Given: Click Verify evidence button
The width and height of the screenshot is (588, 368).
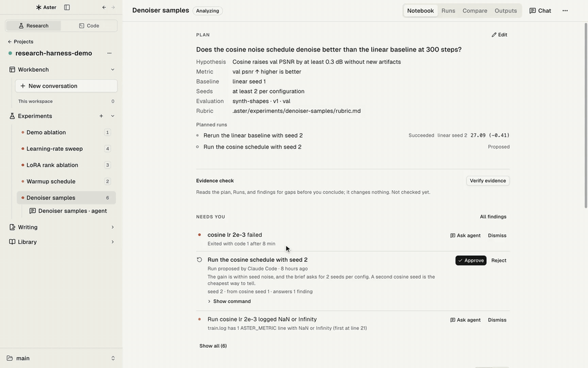Looking at the screenshot, I should (488, 180).
